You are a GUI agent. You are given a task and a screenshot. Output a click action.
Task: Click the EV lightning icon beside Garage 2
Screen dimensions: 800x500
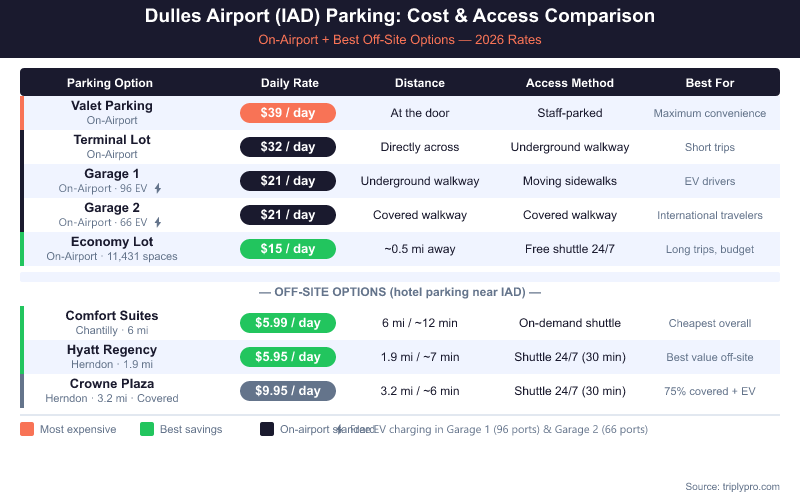click(x=157, y=222)
